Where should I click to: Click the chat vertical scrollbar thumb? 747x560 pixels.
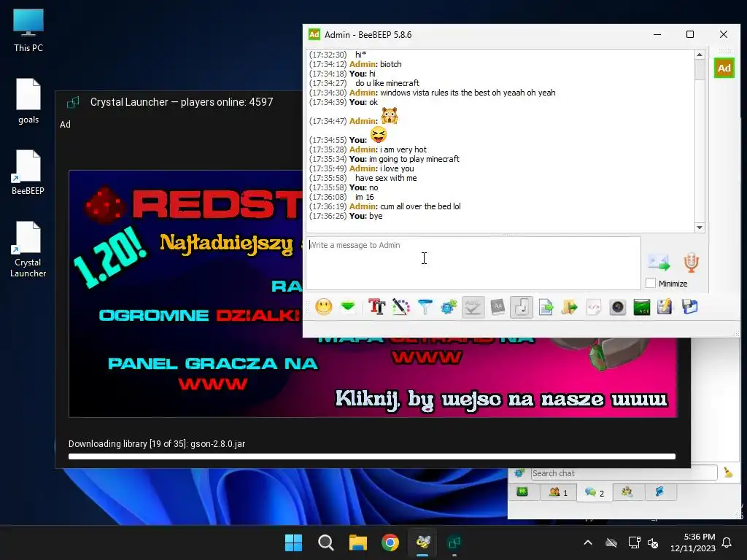pyautogui.click(x=700, y=70)
